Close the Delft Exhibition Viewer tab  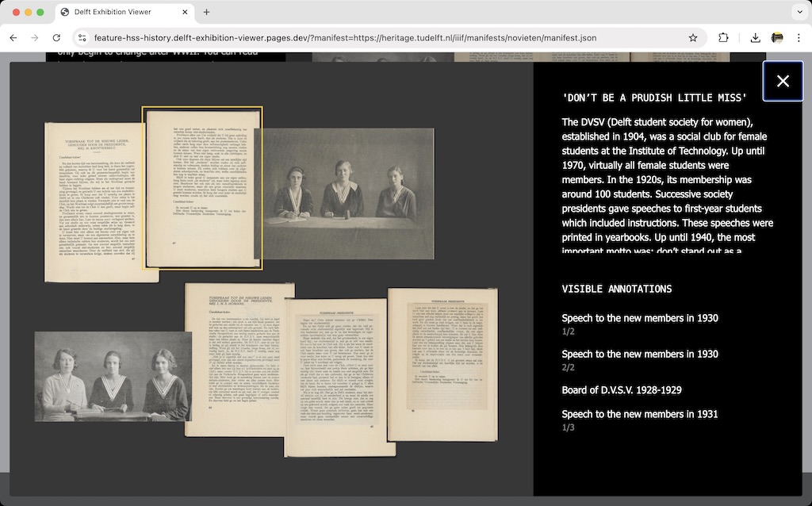pyautogui.click(x=185, y=12)
